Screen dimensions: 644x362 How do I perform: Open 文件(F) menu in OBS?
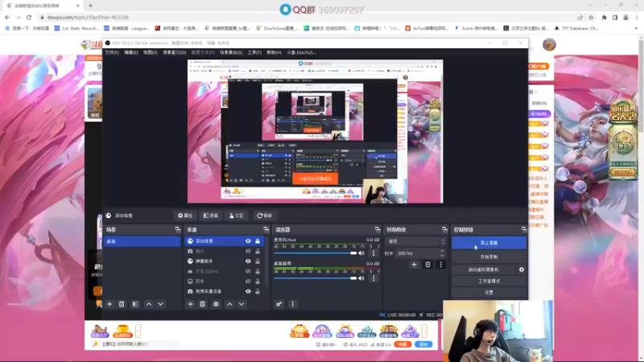pyautogui.click(x=112, y=52)
